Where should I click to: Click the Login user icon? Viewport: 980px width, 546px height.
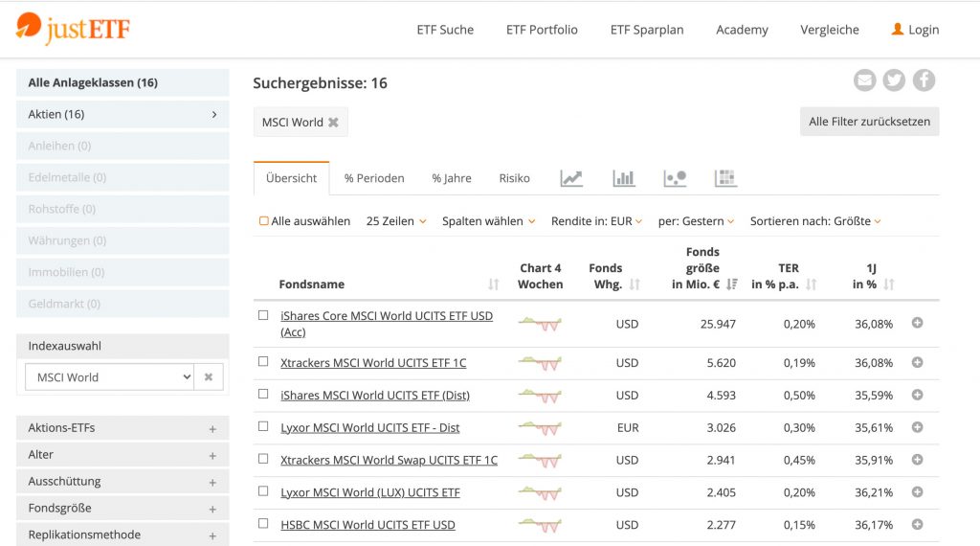pos(898,29)
